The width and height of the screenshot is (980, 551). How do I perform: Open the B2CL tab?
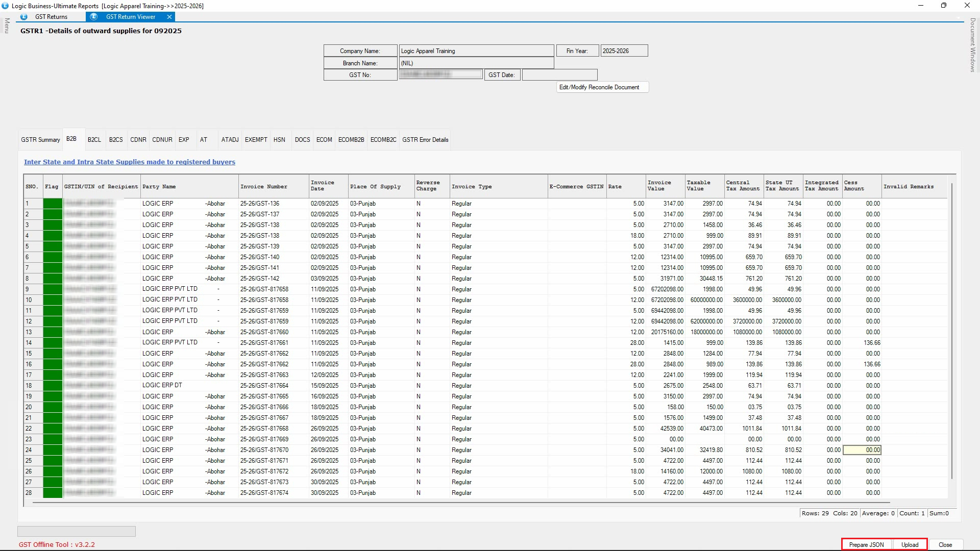click(x=94, y=140)
